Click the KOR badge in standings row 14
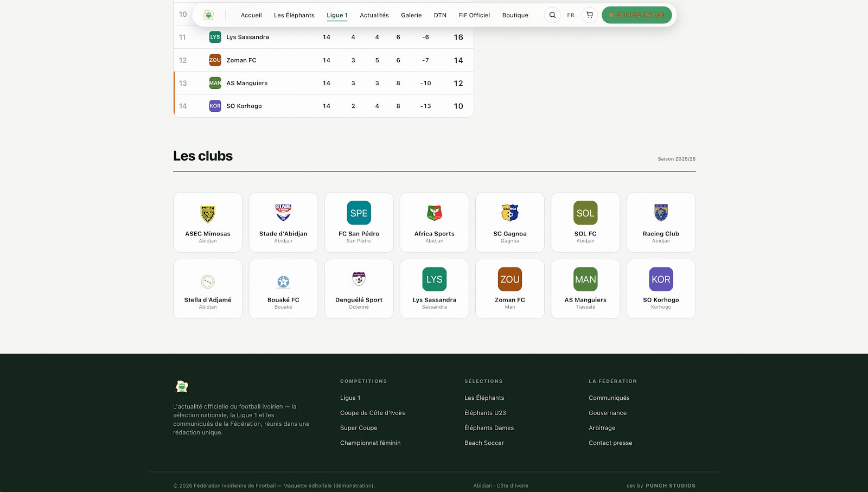 (215, 106)
